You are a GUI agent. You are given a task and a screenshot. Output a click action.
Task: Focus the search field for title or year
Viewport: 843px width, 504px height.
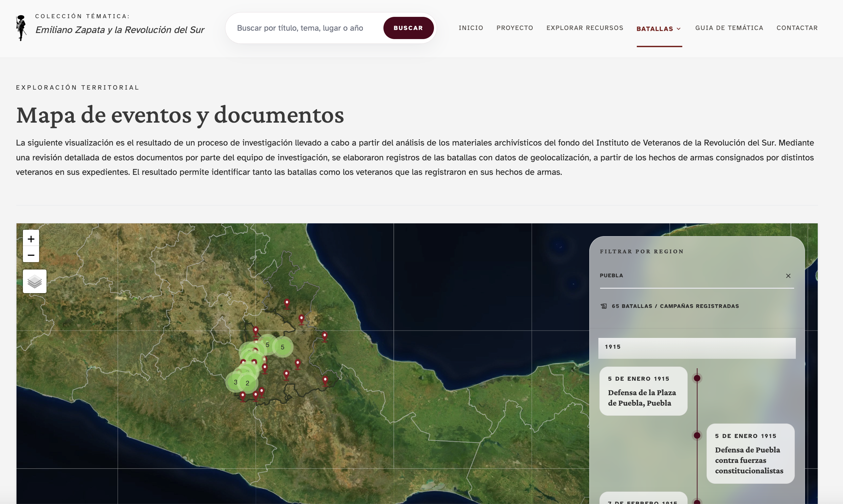pos(306,28)
